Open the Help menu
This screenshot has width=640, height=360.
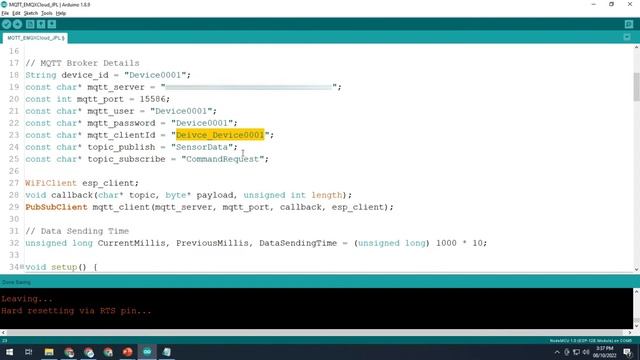coord(61,13)
